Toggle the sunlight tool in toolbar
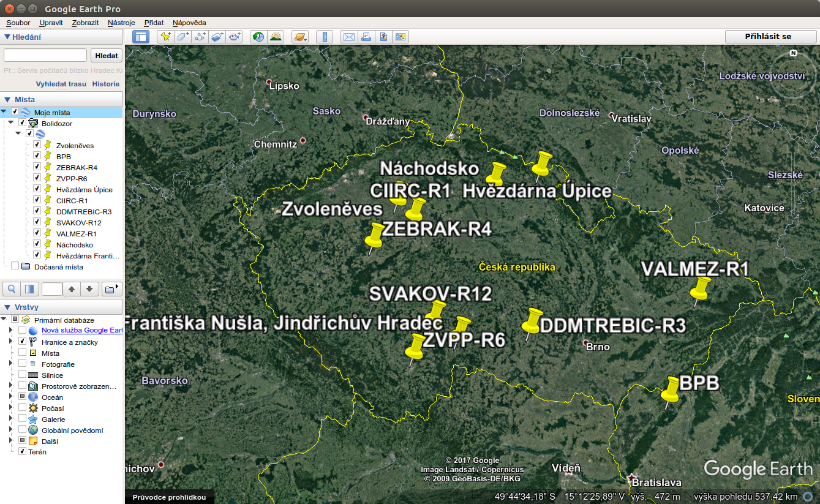820x504 pixels. click(x=276, y=37)
